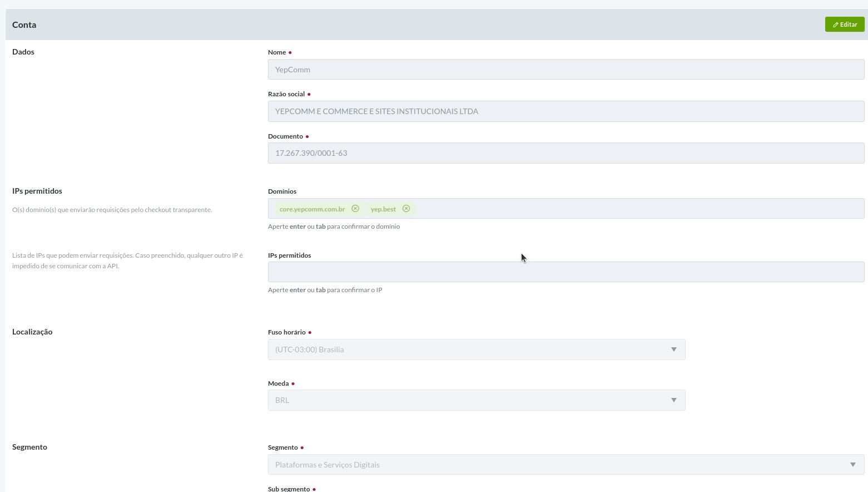The width and height of the screenshot is (868, 492).
Task: Click the Dados section label
Action: click(23, 52)
